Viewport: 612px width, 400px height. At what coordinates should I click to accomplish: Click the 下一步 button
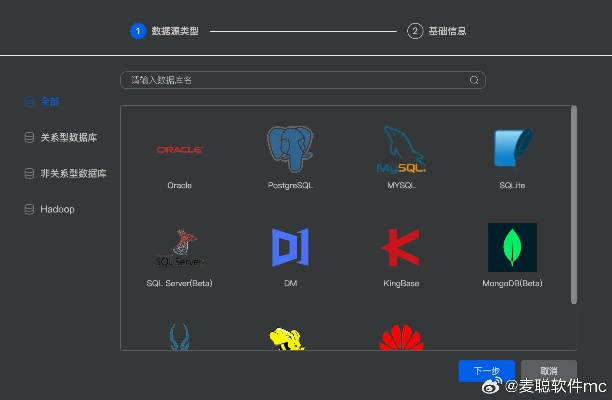click(486, 371)
